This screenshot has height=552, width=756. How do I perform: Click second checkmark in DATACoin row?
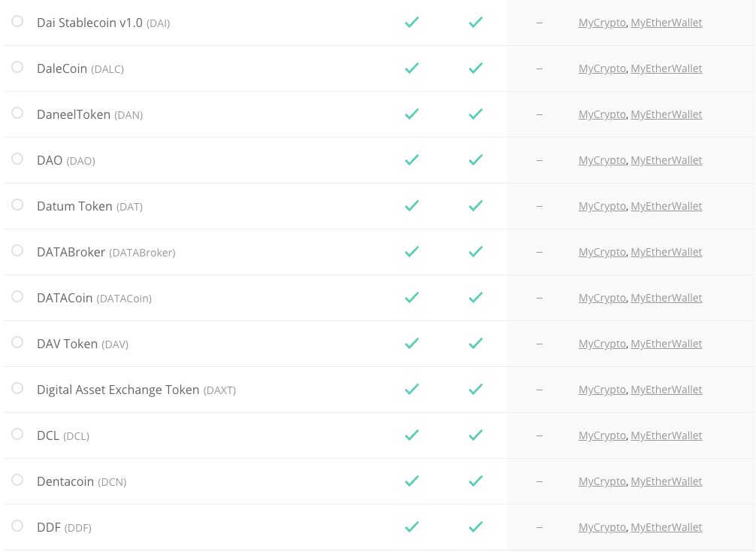click(x=476, y=297)
